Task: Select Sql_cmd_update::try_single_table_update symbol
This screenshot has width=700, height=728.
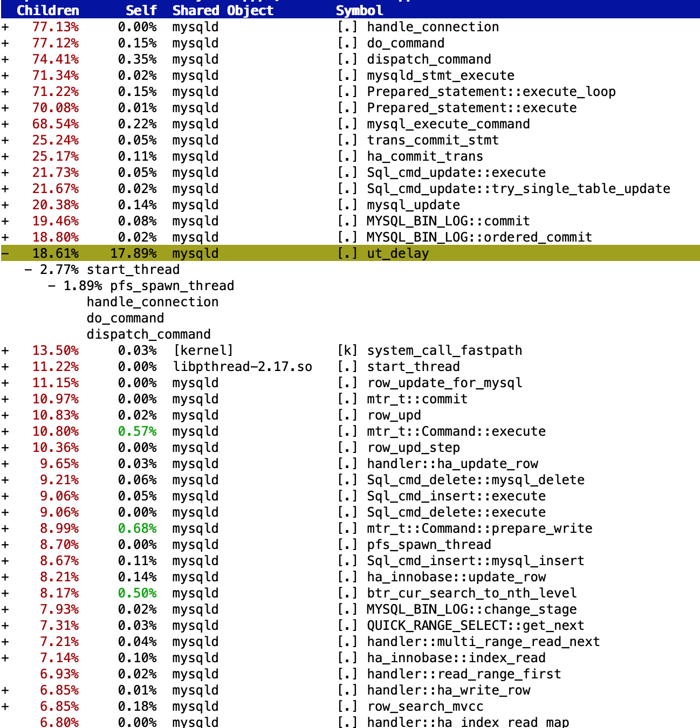Action: tap(519, 189)
